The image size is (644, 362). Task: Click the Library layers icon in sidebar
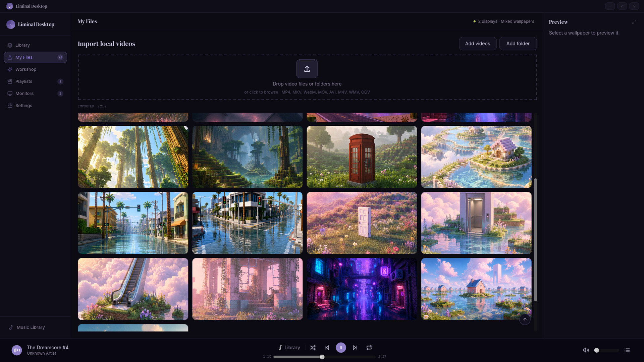(10, 45)
